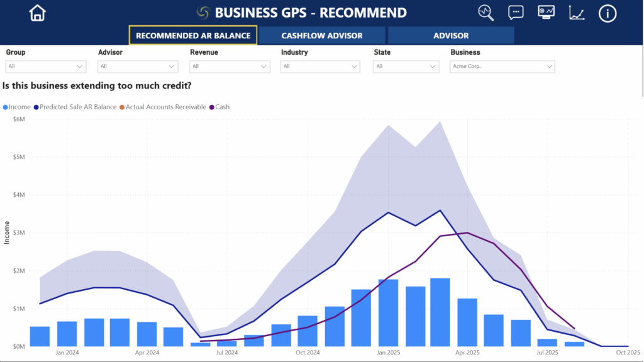Toggle the Income legend item

17,107
